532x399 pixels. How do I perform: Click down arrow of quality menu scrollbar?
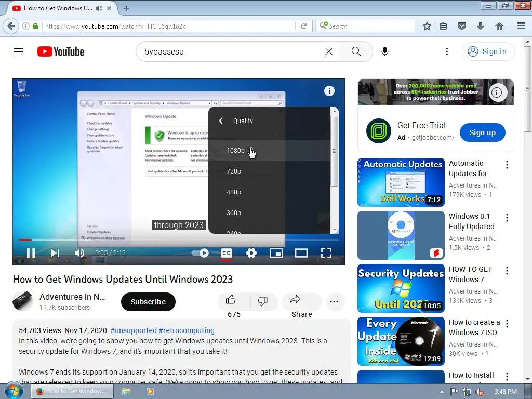335,230
